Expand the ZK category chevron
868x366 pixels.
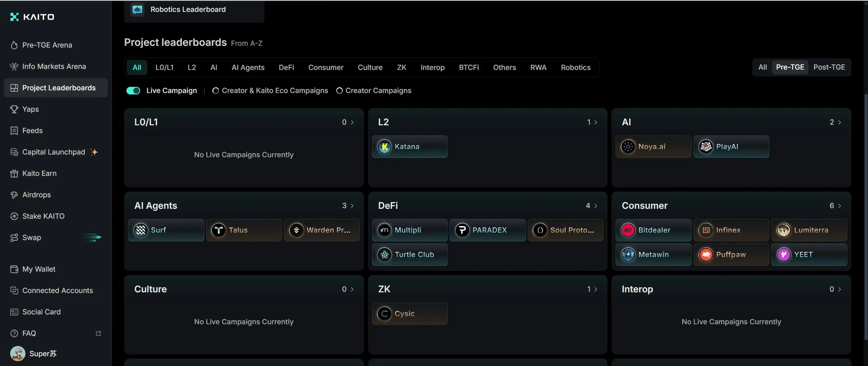[x=596, y=289]
